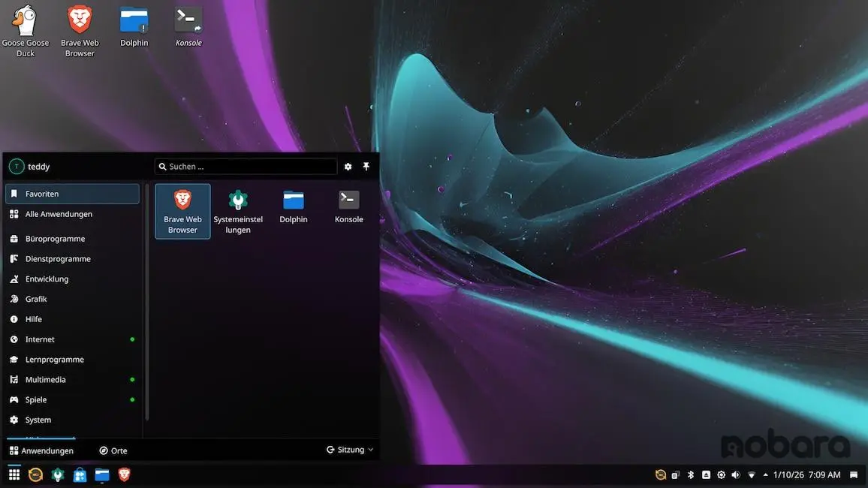Click update notifier tray icon
This screenshot has width=868, height=488.
point(661,474)
